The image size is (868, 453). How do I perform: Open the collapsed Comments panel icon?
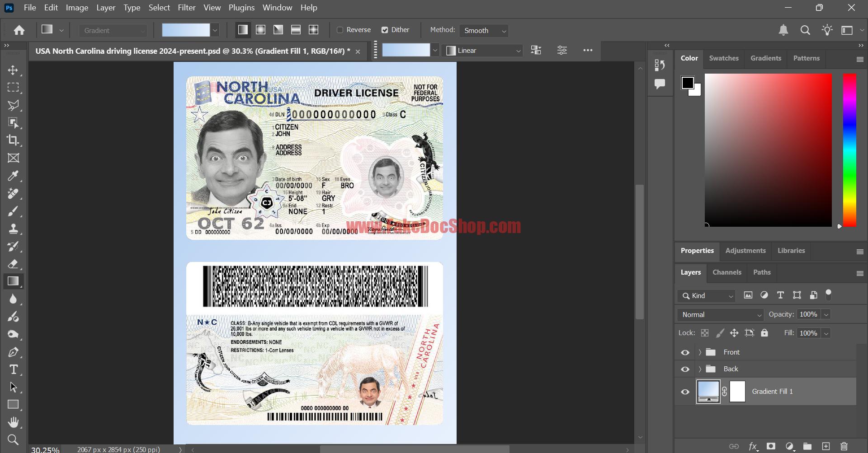pyautogui.click(x=660, y=84)
